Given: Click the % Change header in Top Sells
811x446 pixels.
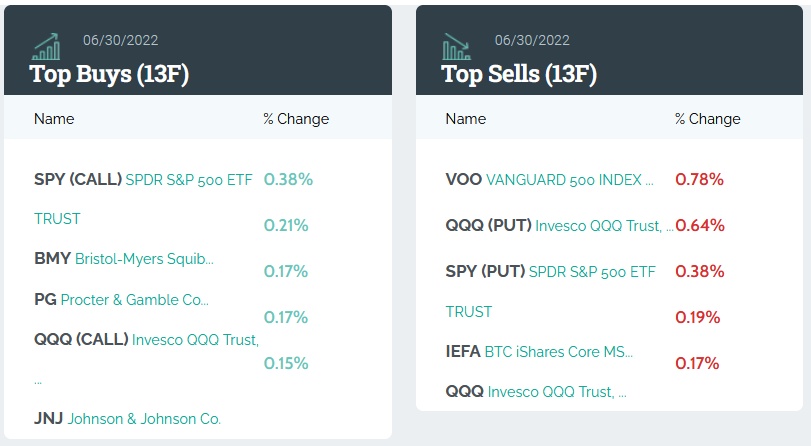Looking at the screenshot, I should tap(708, 119).
